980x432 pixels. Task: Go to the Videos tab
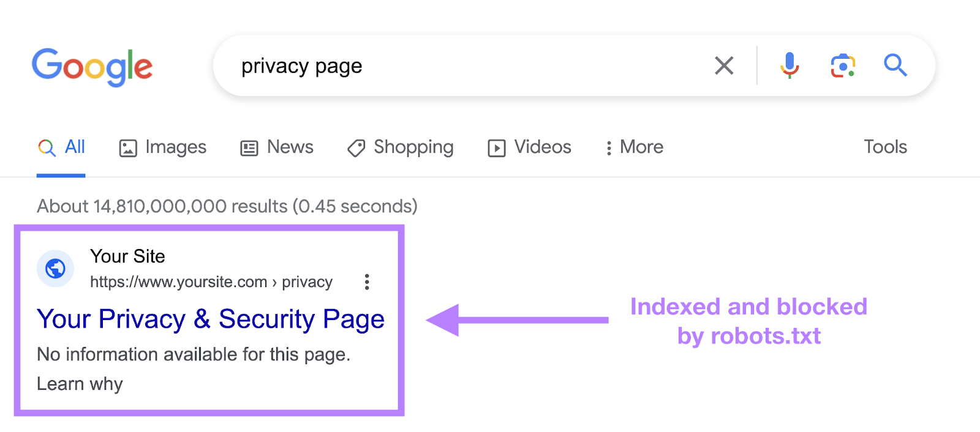coord(530,147)
